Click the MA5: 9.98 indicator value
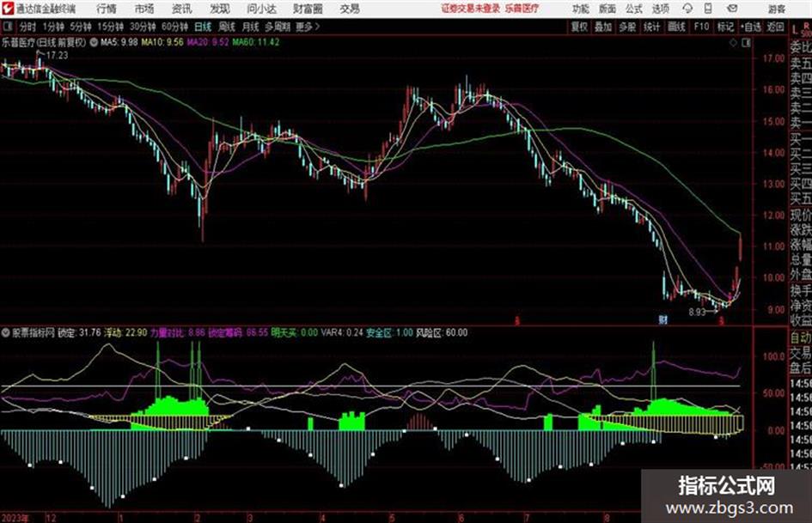The image size is (812, 523). pyautogui.click(x=119, y=42)
